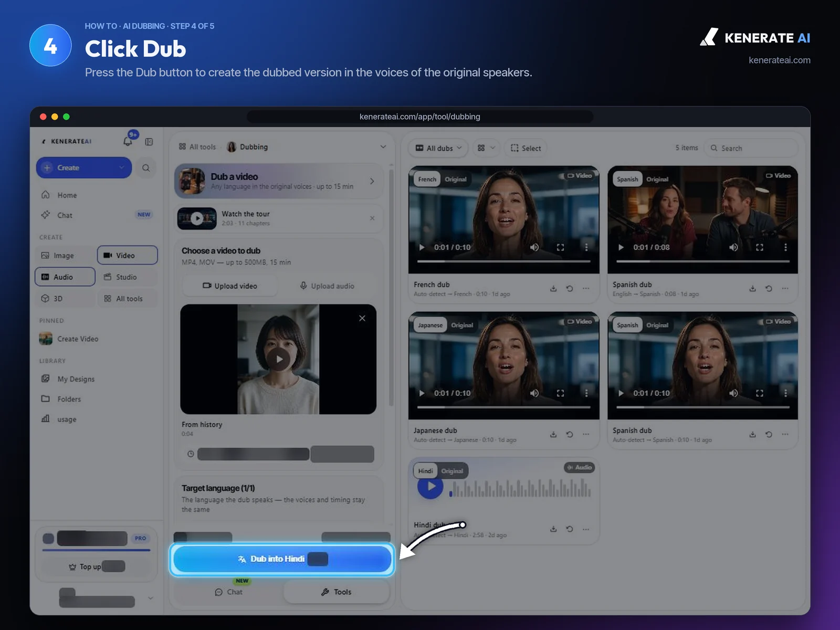
Task: Download the Hindi dub audio
Action: 553,529
